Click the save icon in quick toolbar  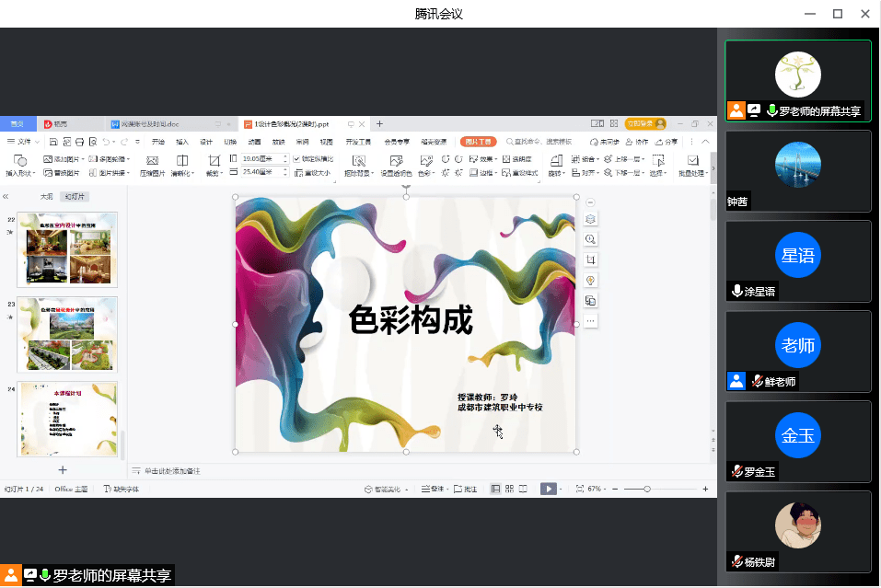click(54, 142)
